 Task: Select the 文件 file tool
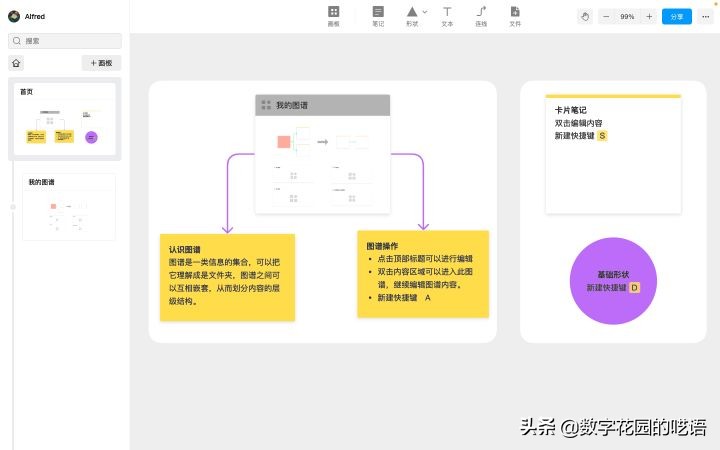click(515, 16)
